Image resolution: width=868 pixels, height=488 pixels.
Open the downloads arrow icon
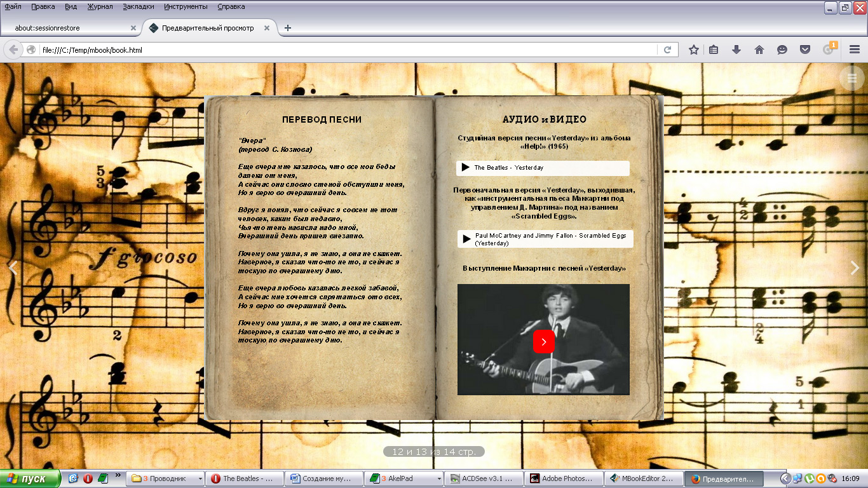coord(736,50)
